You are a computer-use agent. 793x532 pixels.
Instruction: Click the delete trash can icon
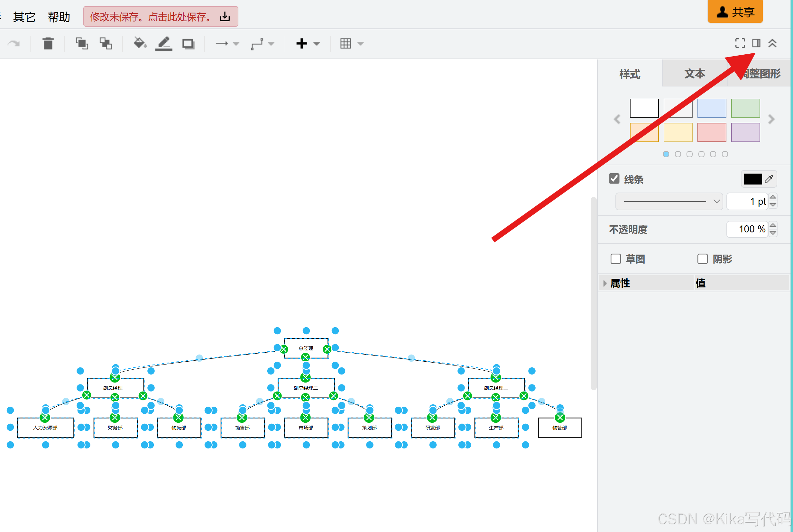(48, 43)
